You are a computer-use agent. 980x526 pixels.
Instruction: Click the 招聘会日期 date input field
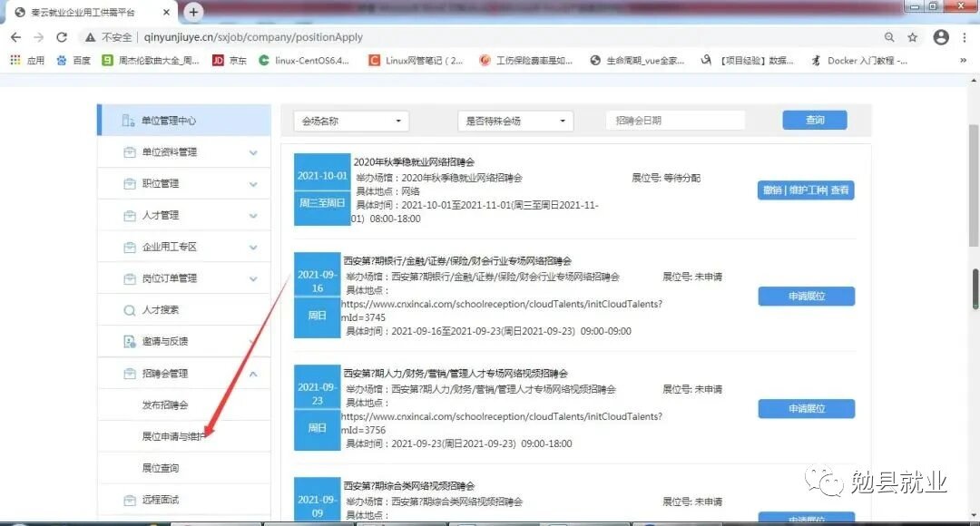675,121
